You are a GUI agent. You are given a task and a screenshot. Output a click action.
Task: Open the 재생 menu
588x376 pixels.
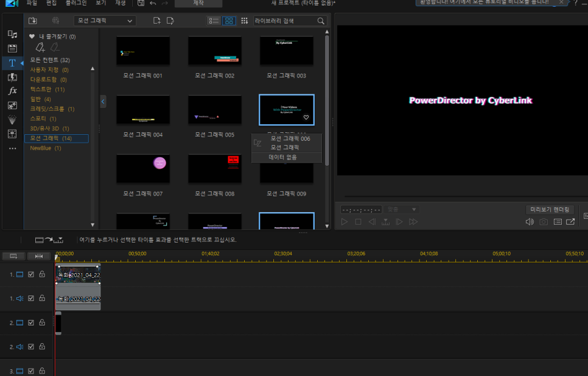coord(121,2)
